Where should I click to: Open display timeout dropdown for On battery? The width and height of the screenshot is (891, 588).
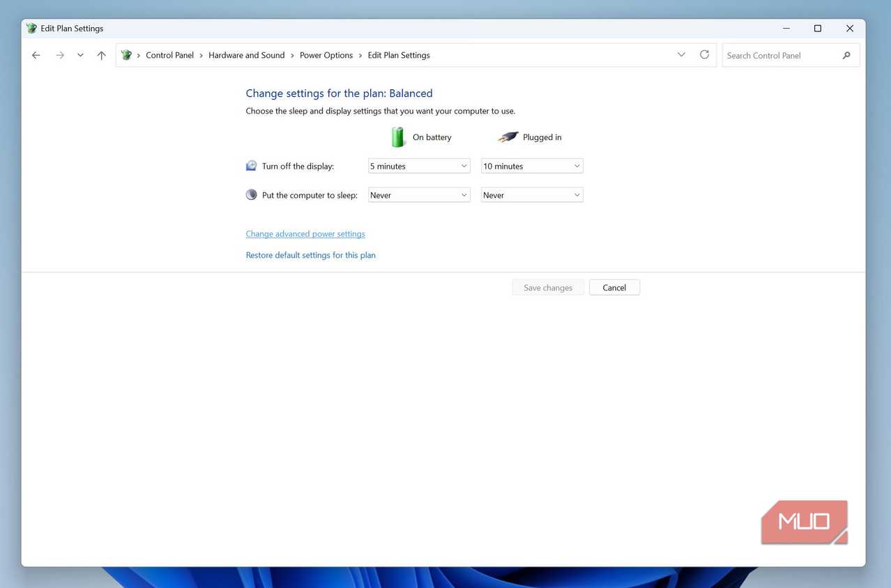pos(419,166)
